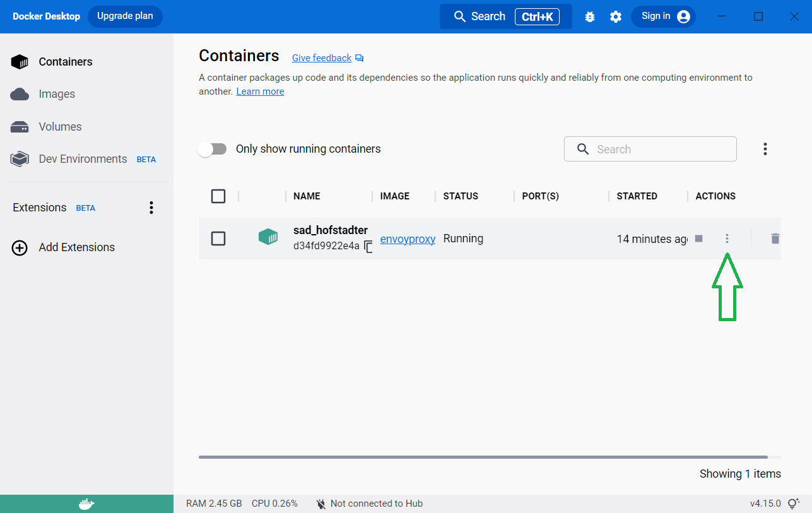Open sad_hofstadter row actions three-dot menu

pyautogui.click(x=727, y=239)
